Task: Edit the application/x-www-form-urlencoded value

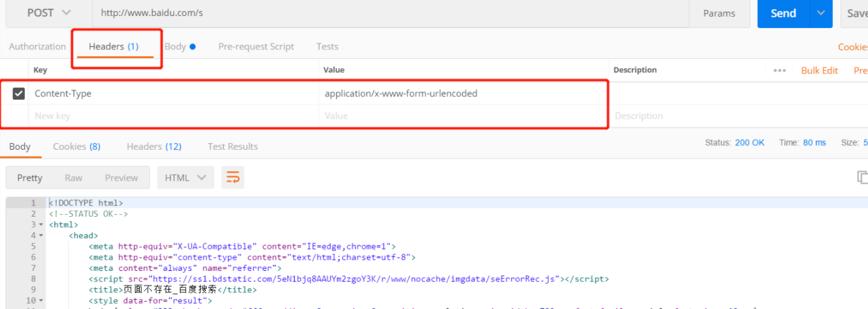Action: pos(464,94)
